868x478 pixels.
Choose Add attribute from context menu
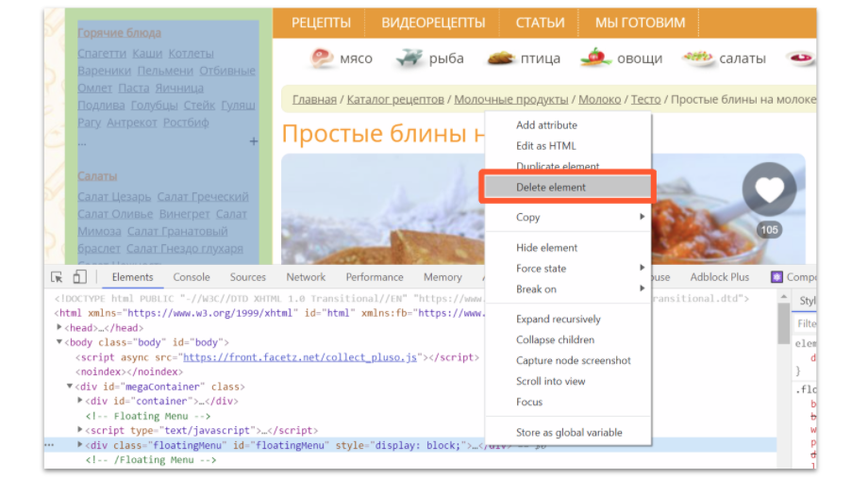pos(568,125)
